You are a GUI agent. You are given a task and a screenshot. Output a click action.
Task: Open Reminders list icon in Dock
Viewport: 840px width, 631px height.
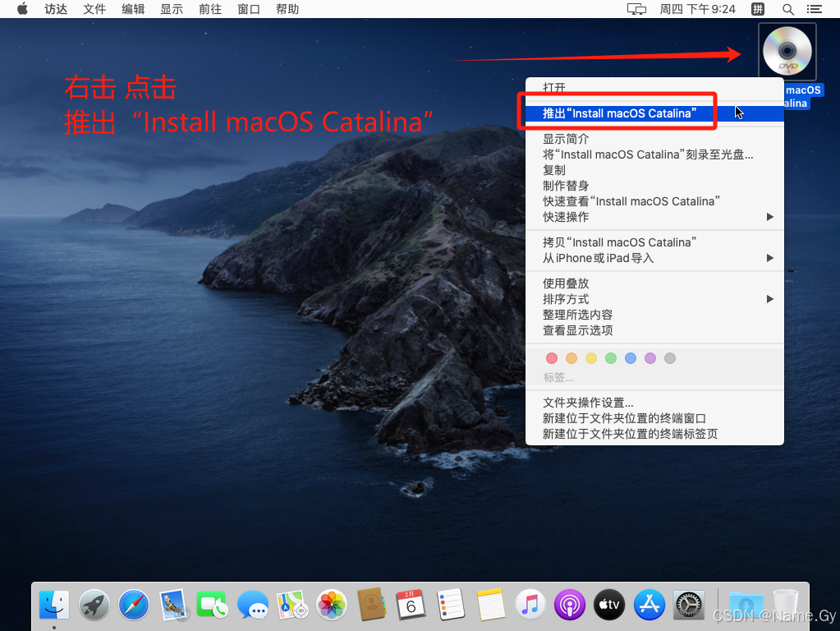pyautogui.click(x=451, y=606)
